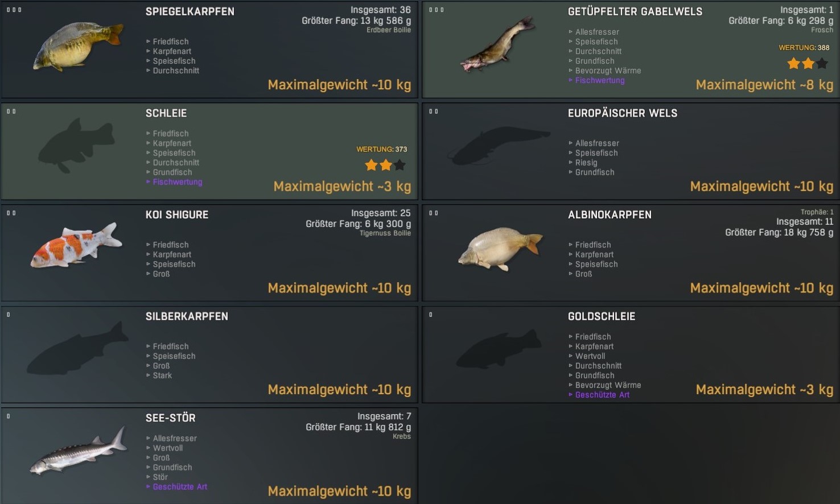Image resolution: width=840 pixels, height=504 pixels.
Task: Select the Schleie silhouette icon
Action: pos(76,145)
